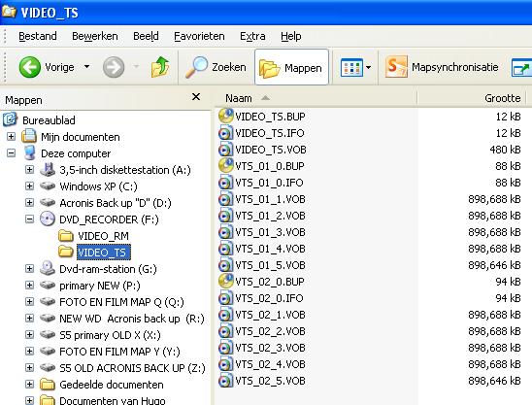This screenshot has height=405, width=532.
Task: Collapse the Deze computer tree node
Action: [x=12, y=153]
